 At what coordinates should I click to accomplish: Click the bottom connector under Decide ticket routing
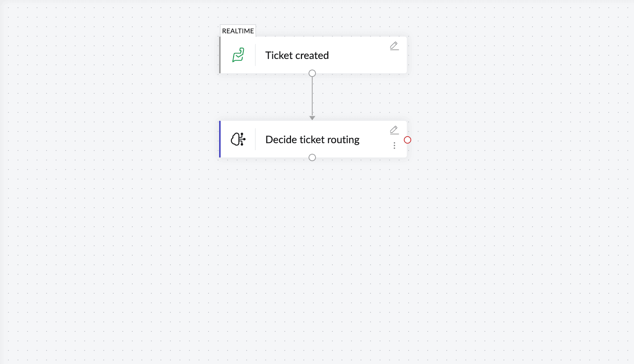point(312,157)
